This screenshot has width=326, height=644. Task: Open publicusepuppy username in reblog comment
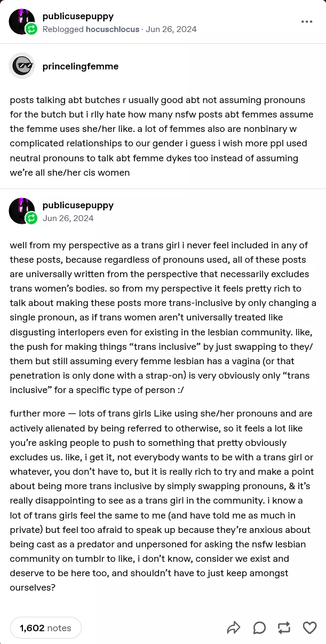(78, 205)
